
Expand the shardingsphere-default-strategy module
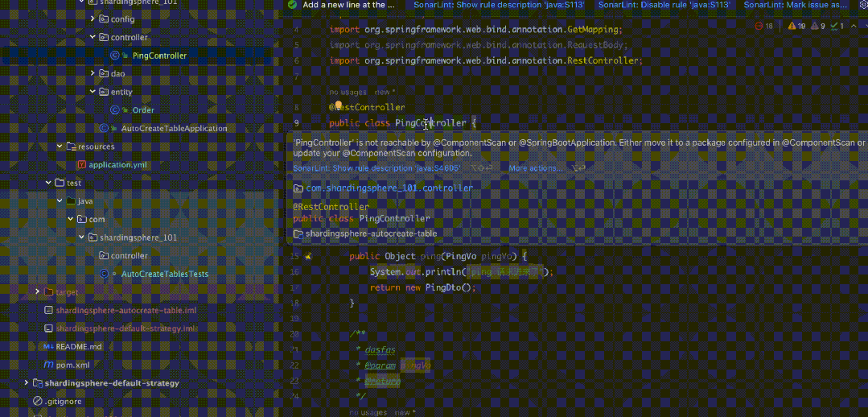27,383
